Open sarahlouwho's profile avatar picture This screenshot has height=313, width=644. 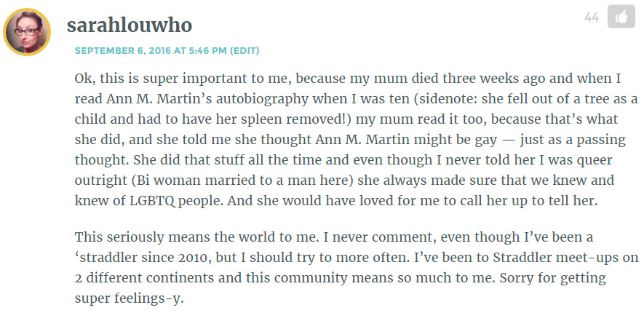coord(27,32)
